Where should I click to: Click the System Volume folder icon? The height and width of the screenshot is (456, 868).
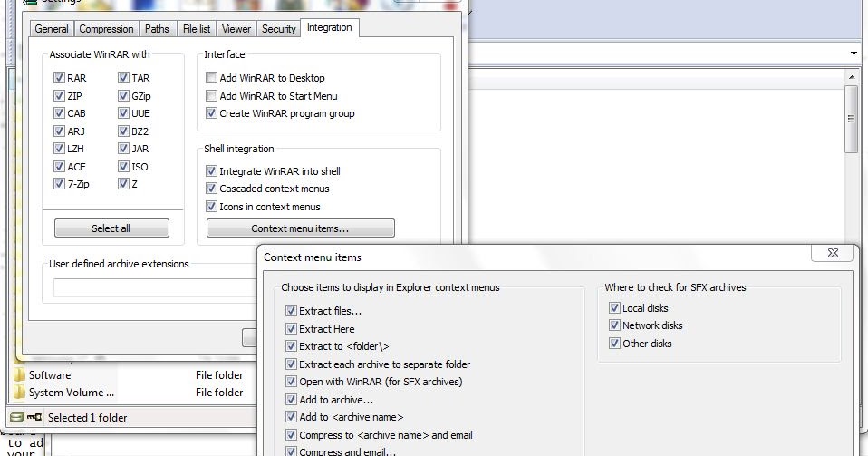19,393
